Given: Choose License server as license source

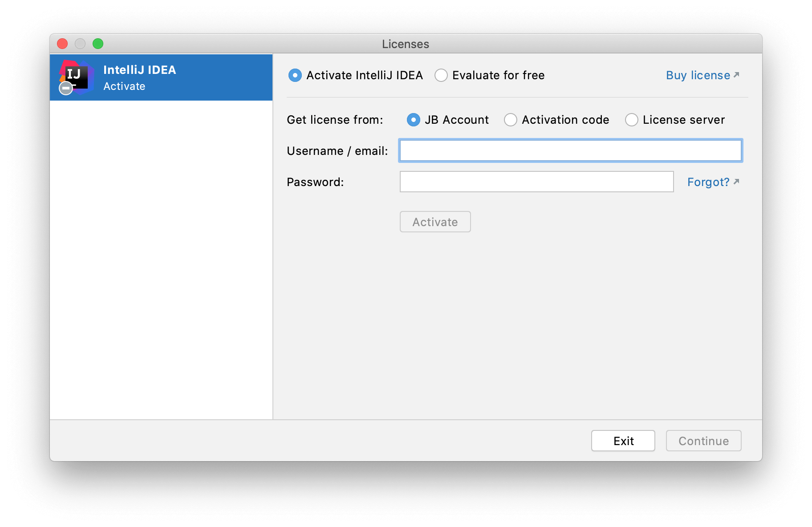Looking at the screenshot, I should [632, 120].
